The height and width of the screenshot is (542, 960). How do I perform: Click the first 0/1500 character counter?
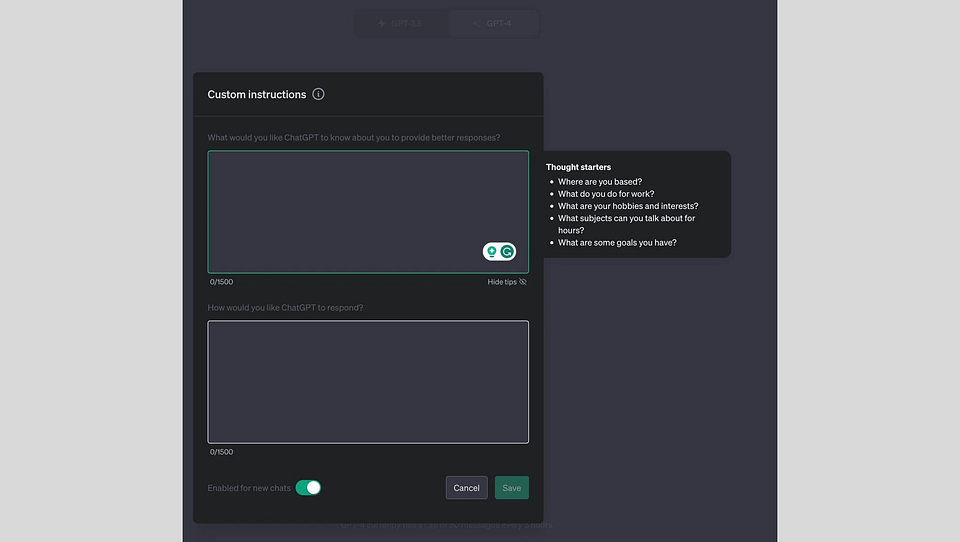point(222,282)
